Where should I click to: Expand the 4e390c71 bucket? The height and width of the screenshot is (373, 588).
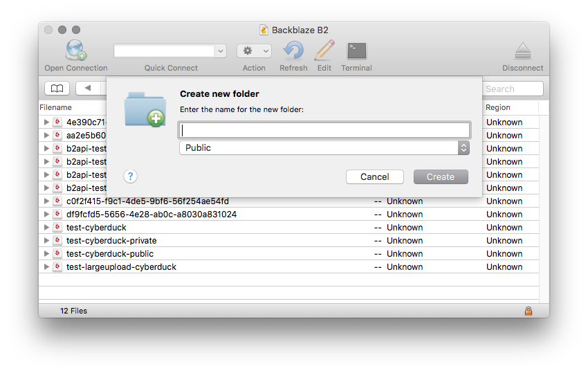(x=46, y=122)
